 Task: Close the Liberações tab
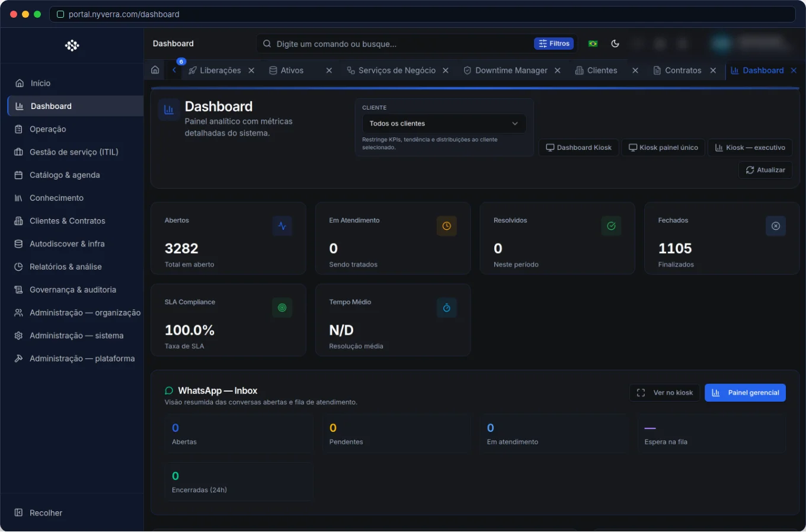tap(251, 70)
